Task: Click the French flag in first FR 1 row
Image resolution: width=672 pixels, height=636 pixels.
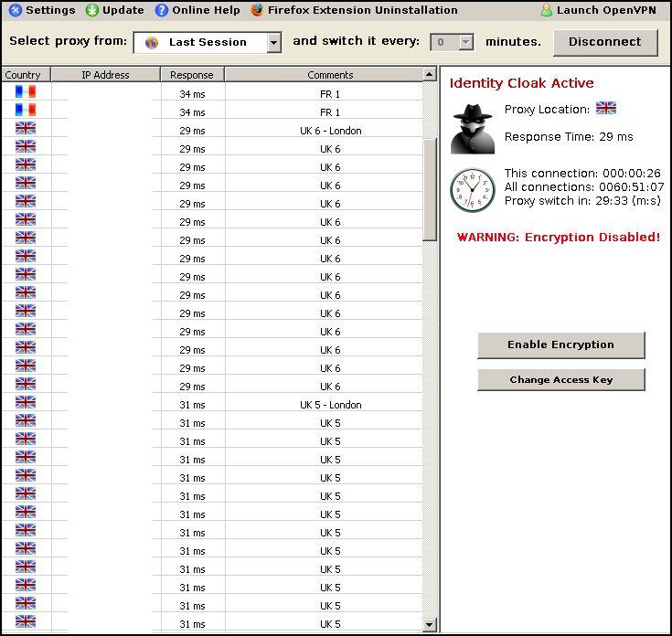Action: click(x=26, y=91)
